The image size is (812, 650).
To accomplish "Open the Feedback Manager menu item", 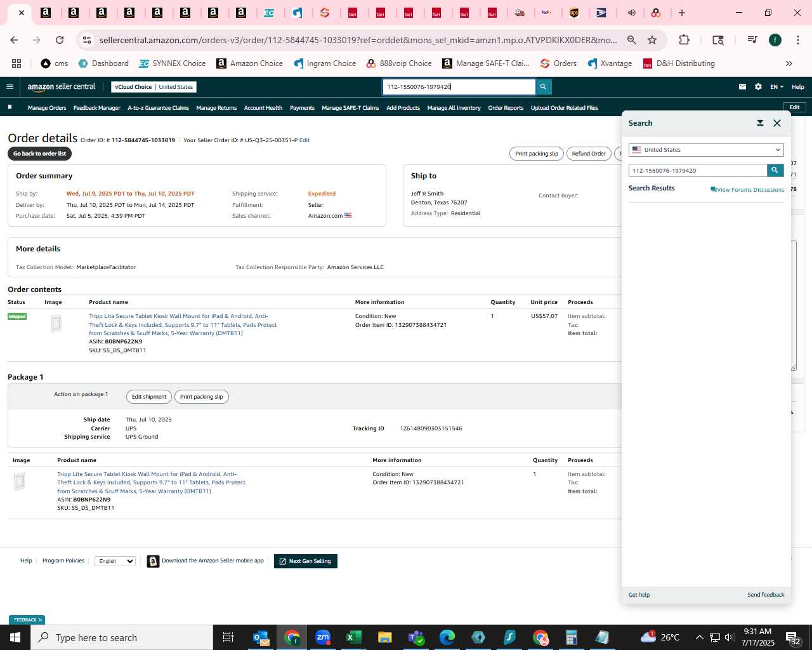I will pos(97,108).
